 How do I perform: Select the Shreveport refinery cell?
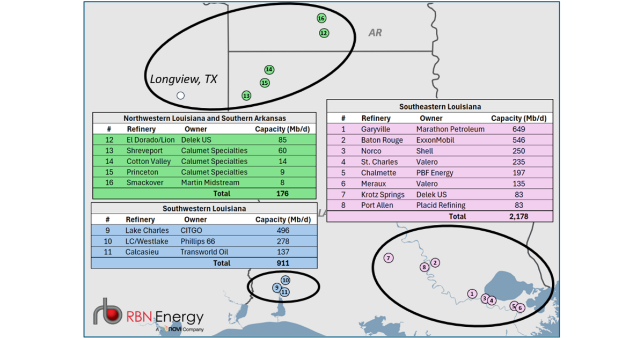coord(145,150)
